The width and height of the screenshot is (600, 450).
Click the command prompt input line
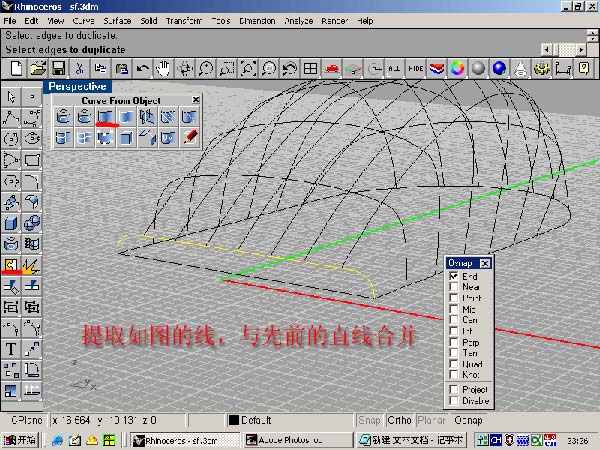tap(272, 50)
